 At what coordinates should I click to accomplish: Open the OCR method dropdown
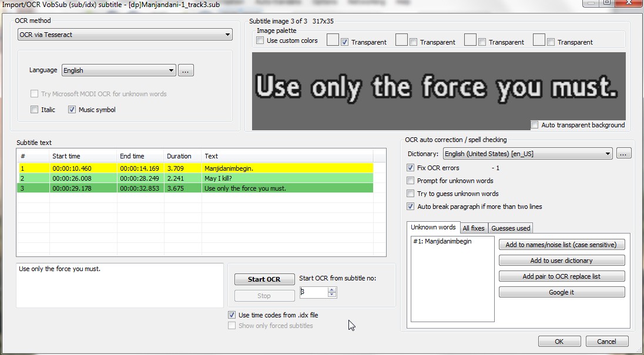[125, 35]
